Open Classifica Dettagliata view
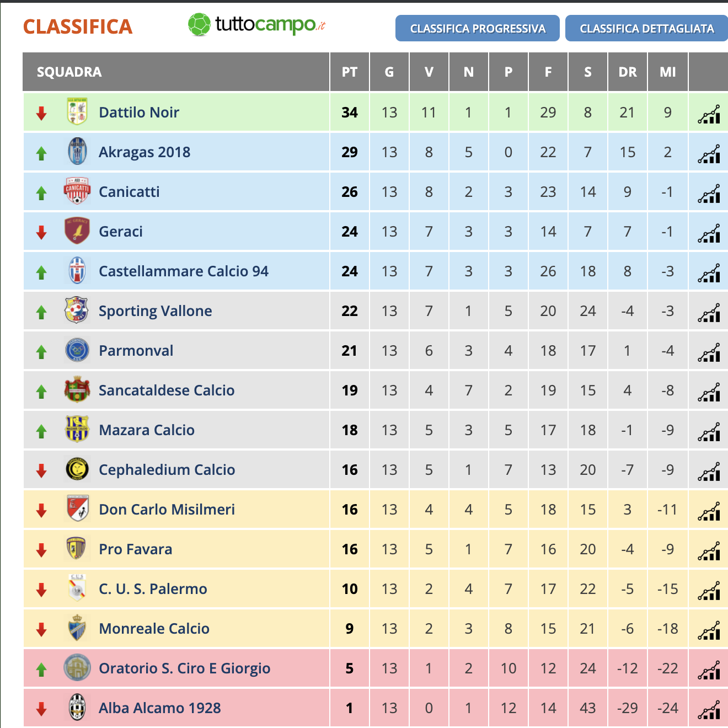This screenshot has width=728, height=728. pos(647,28)
